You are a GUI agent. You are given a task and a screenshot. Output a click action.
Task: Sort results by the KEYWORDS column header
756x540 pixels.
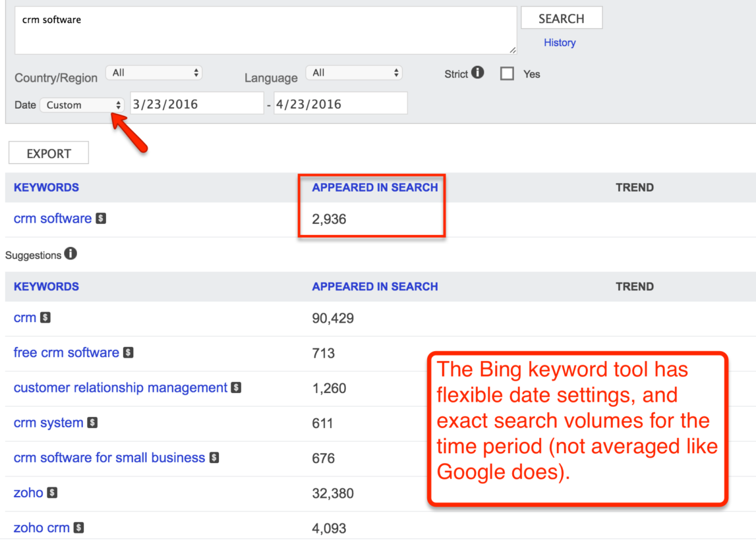click(46, 187)
